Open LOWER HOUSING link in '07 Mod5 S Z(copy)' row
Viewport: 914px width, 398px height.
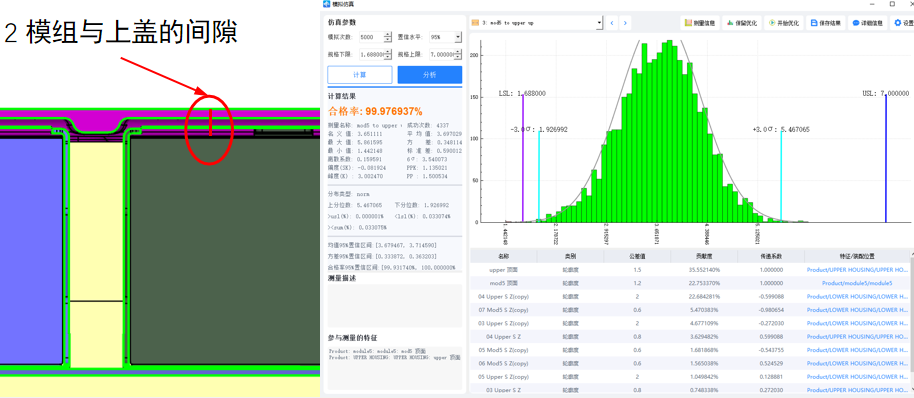pyautogui.click(x=857, y=310)
